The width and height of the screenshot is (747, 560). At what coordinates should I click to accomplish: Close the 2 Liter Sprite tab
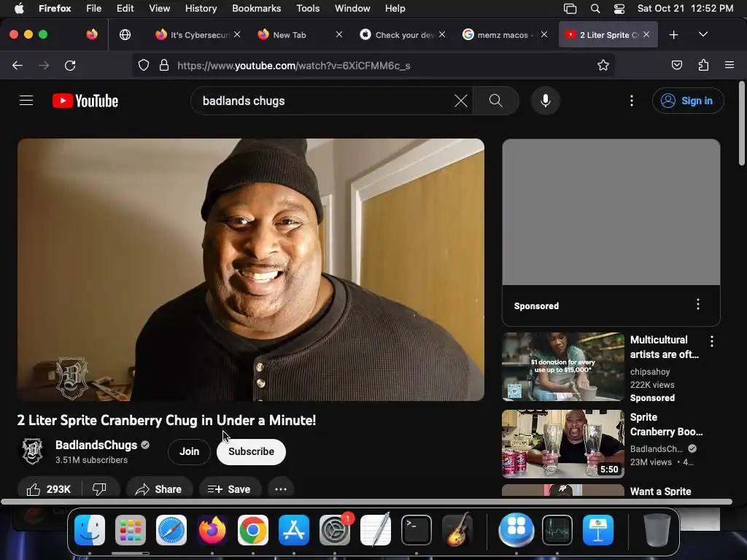coord(646,34)
